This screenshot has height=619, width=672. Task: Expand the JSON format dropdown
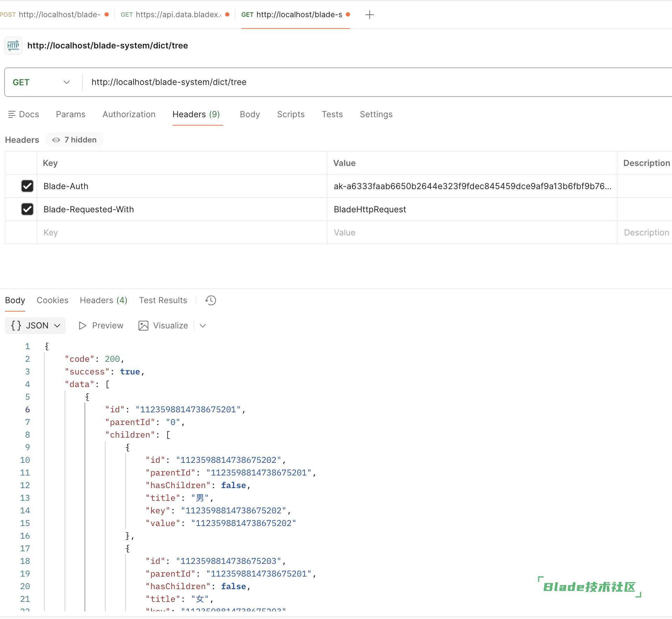click(57, 326)
